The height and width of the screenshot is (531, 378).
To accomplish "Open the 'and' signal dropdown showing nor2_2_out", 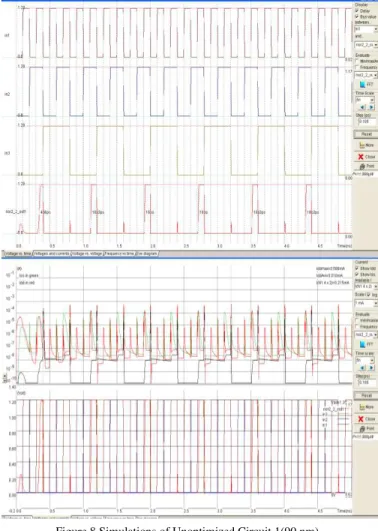I will [x=366, y=45].
